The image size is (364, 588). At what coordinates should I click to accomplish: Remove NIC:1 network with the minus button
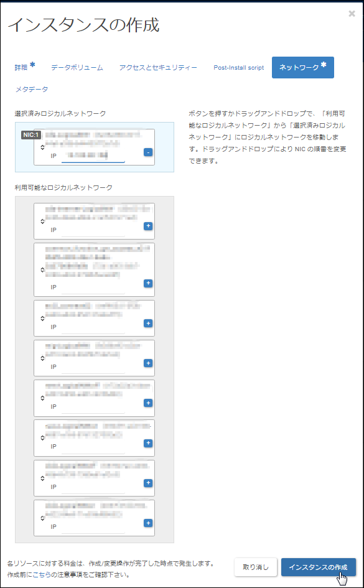tap(148, 152)
